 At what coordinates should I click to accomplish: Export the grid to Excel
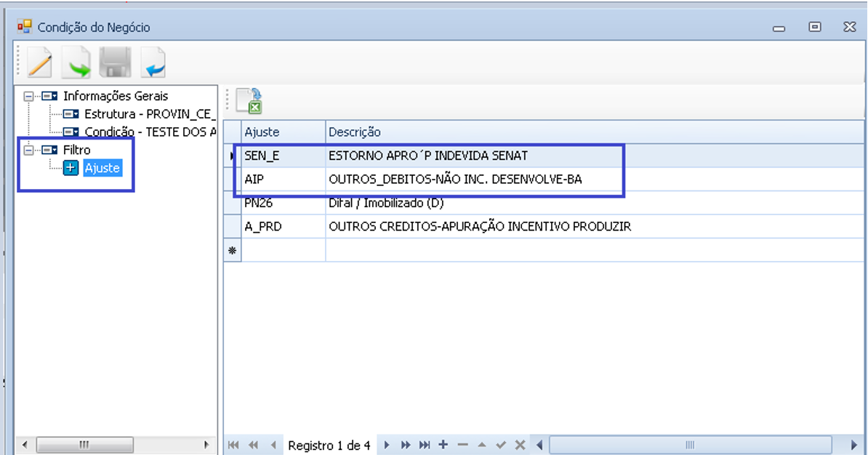249,100
